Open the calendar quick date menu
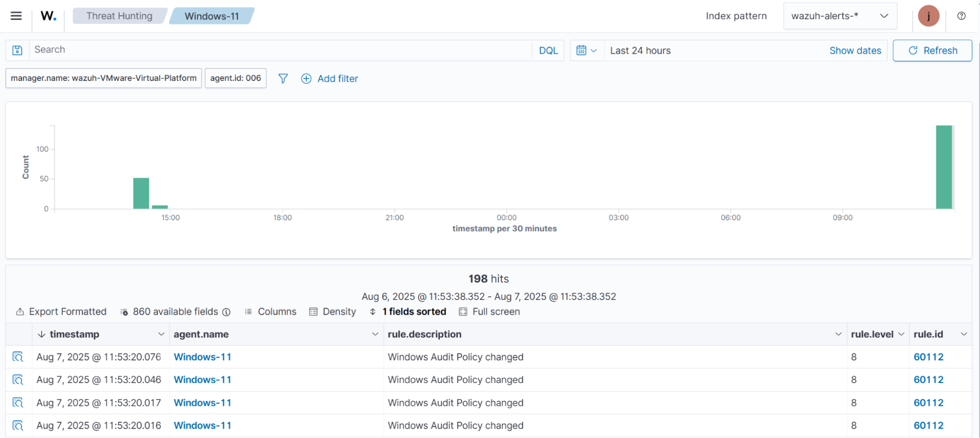Screen dimensions: 980x438 click(587, 51)
